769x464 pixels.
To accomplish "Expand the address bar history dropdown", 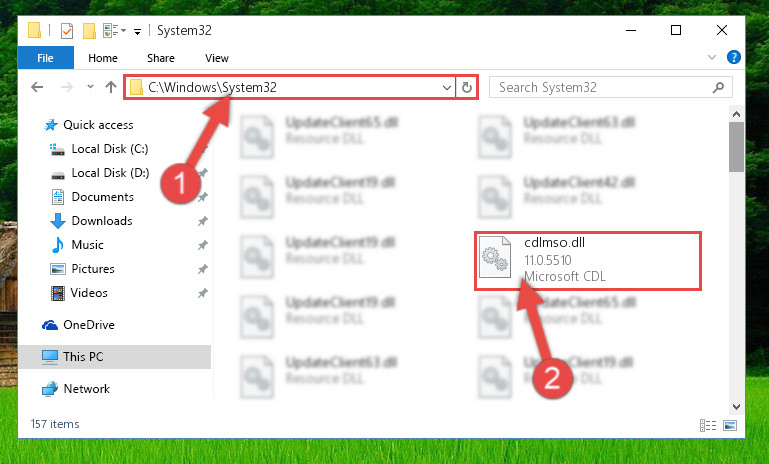I will pos(446,87).
